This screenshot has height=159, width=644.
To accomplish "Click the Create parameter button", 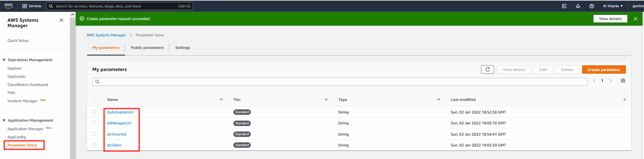I will pos(604,70).
